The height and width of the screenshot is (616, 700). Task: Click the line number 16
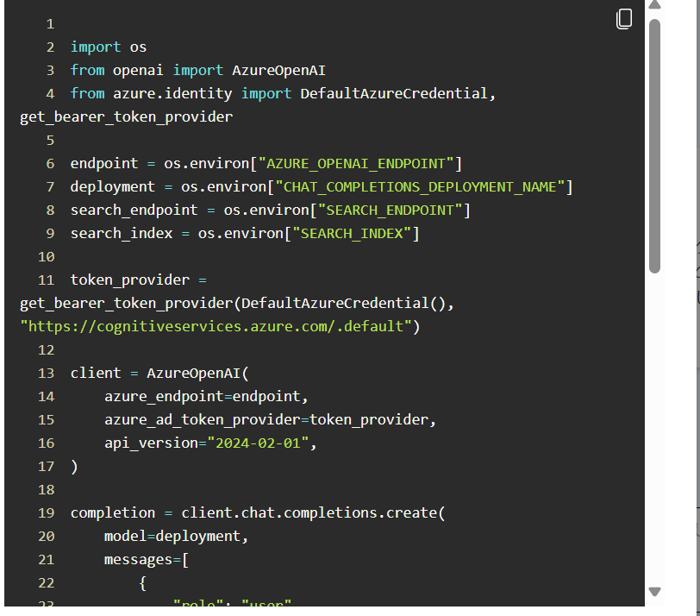click(47, 443)
